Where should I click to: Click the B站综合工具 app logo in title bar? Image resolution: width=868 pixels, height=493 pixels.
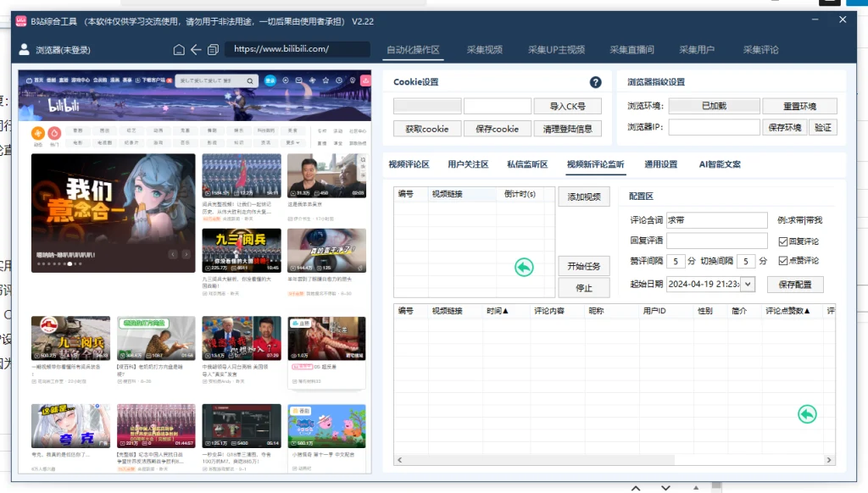pos(21,21)
